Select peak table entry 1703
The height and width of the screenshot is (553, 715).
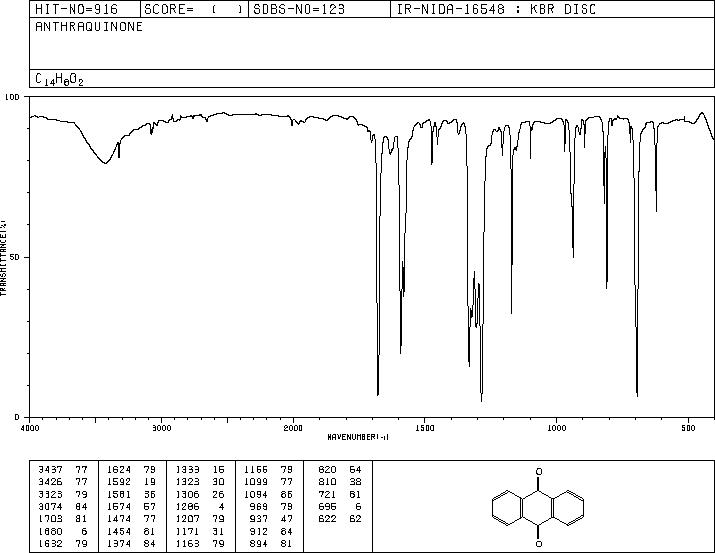click(51, 519)
